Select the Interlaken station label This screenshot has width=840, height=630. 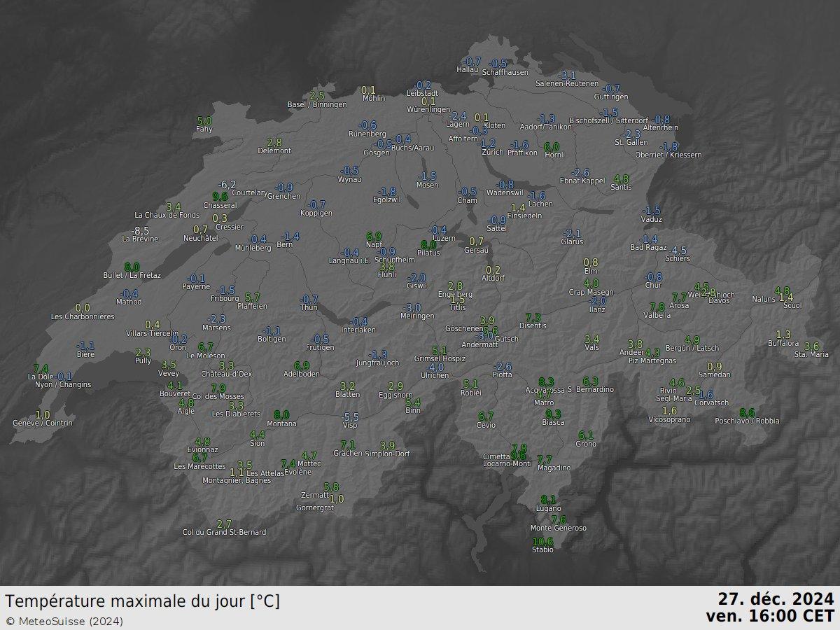(x=358, y=330)
